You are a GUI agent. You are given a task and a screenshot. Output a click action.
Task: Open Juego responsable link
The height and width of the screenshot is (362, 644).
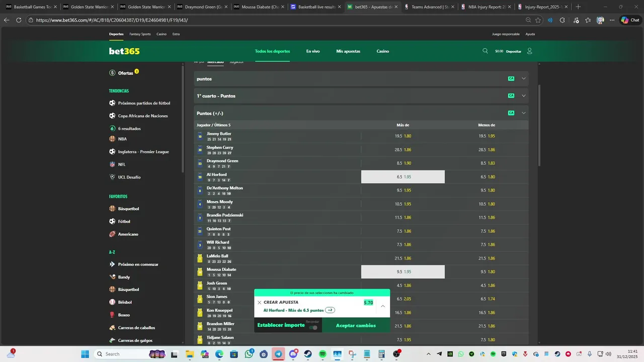pyautogui.click(x=506, y=34)
